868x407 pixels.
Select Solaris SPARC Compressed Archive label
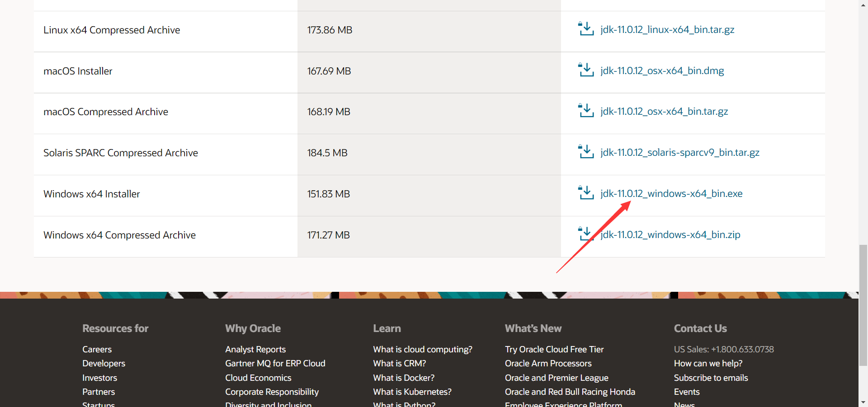click(x=121, y=153)
